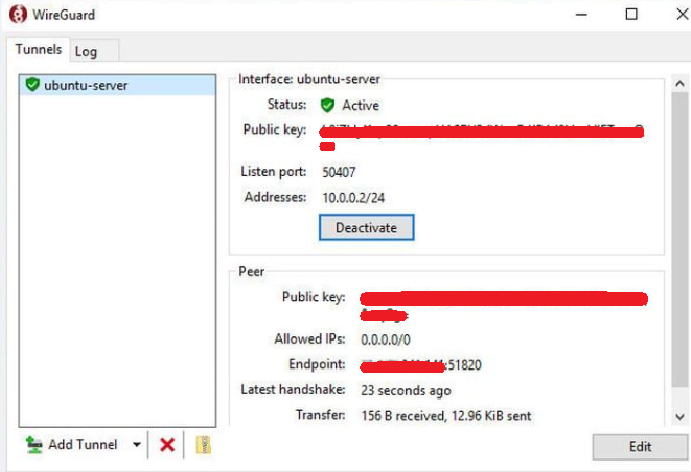Click the listen port value 50407

coord(338,172)
